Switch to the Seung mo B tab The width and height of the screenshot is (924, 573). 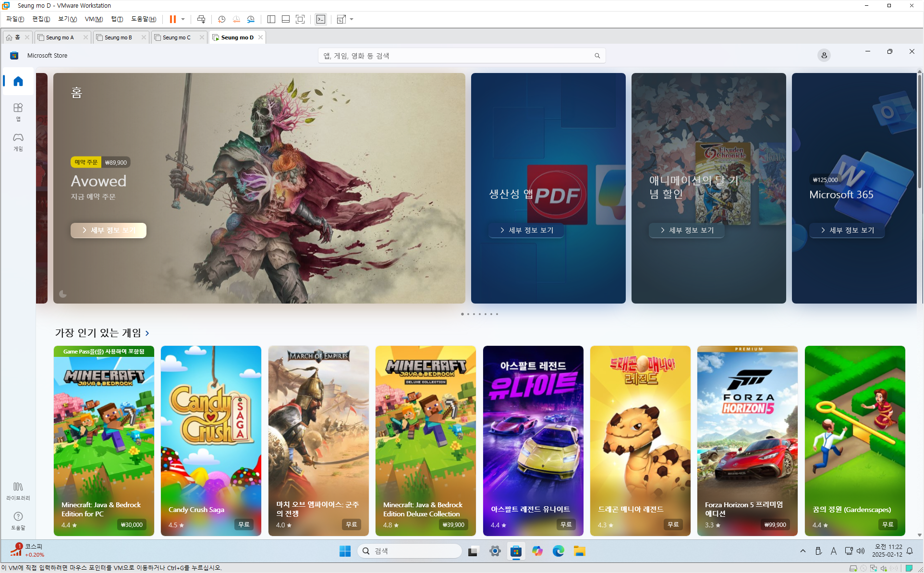point(118,37)
